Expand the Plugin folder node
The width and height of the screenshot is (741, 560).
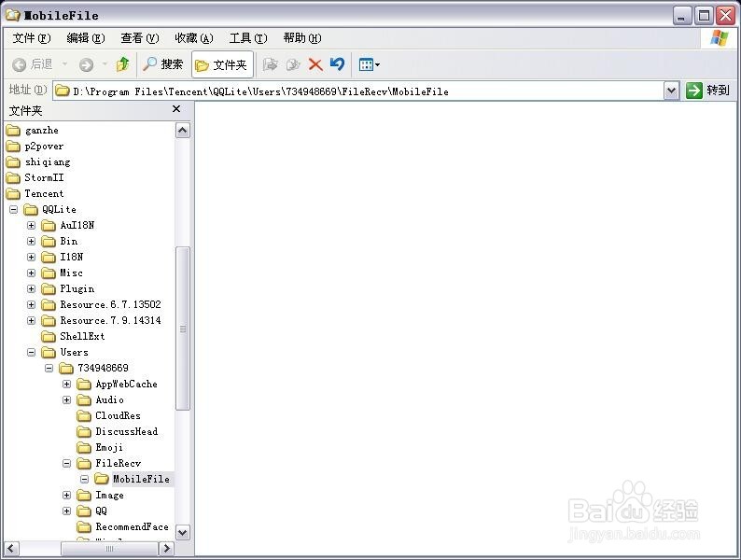click(31, 288)
